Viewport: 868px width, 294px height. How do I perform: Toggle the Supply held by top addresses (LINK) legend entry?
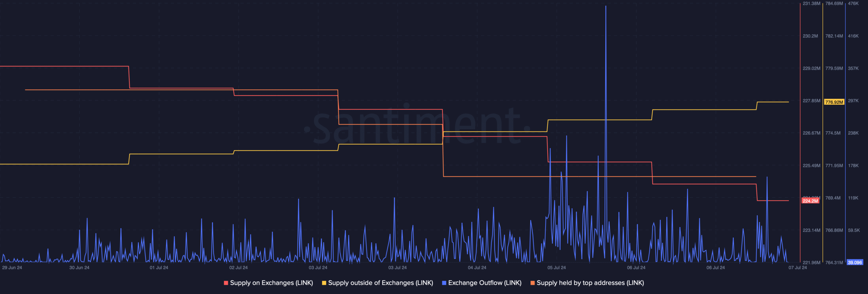(587, 283)
